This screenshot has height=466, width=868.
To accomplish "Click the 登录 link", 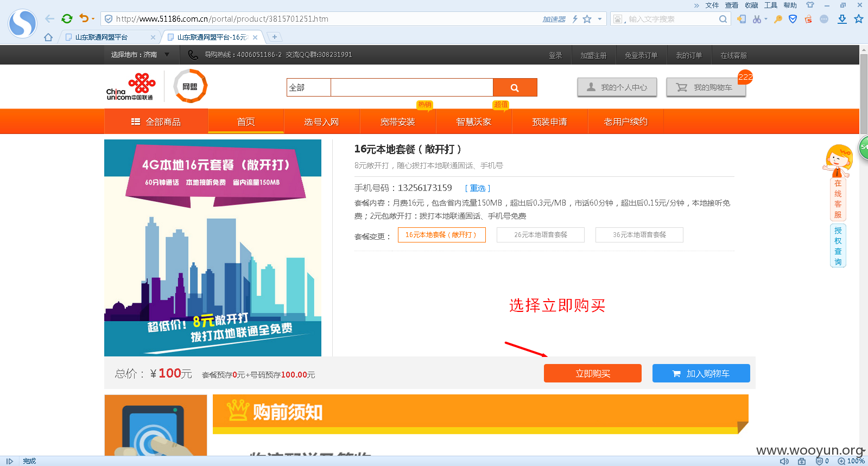I will click(x=555, y=55).
